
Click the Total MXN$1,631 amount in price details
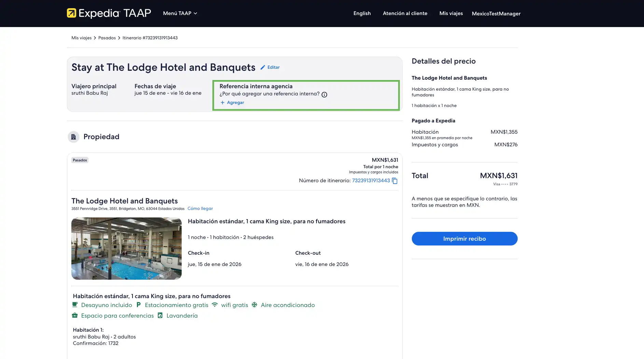pos(499,176)
